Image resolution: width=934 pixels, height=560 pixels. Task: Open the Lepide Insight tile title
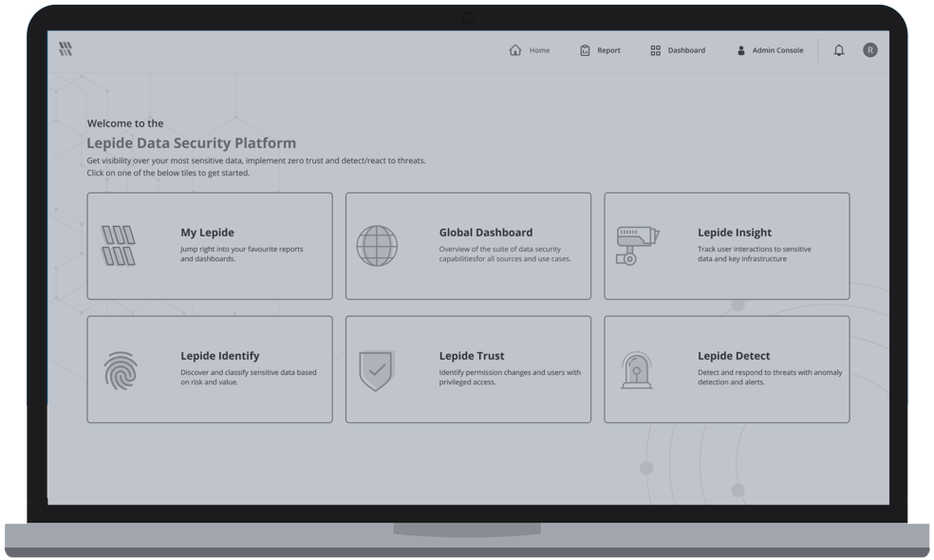(x=735, y=233)
